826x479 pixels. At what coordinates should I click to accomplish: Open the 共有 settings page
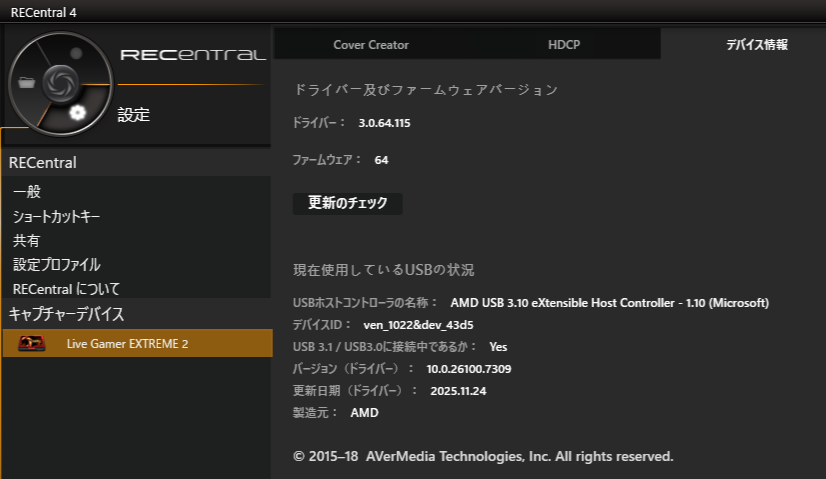(26, 240)
